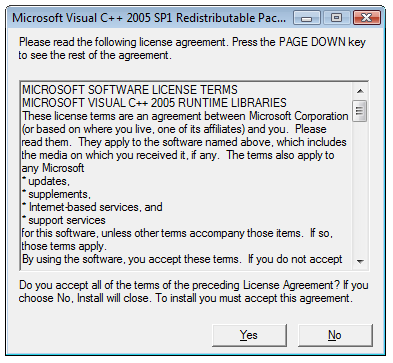Image resolution: width=393 pixels, height=363 pixels.
Task: Click the '* support services' line
Action: 64,220
